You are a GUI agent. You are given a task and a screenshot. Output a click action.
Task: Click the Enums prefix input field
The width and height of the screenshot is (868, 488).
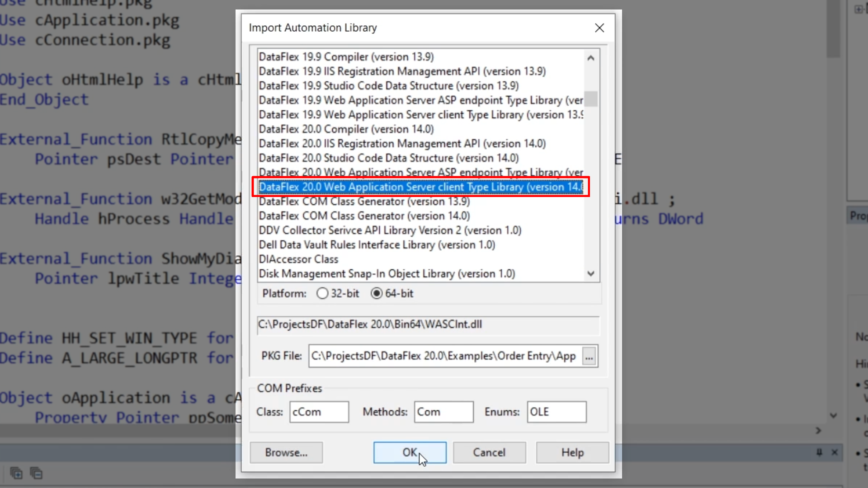(556, 412)
